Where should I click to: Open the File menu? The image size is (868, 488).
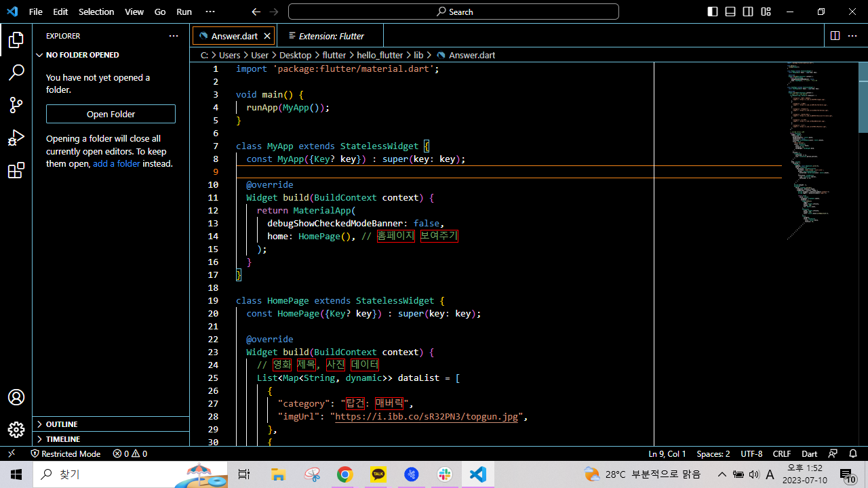[36, 12]
